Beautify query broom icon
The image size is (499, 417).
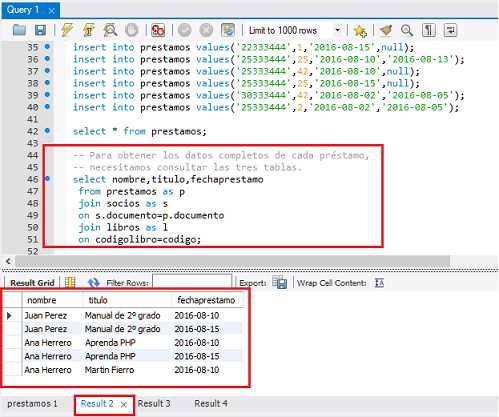385,30
